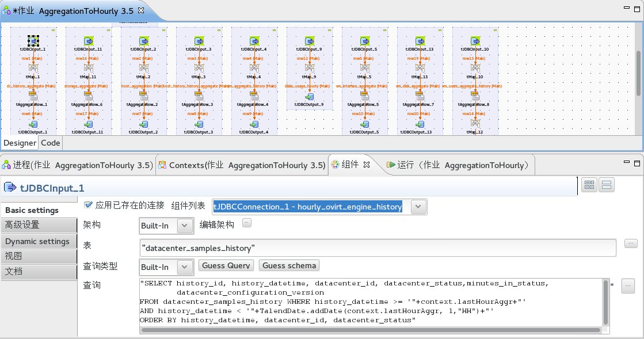Viewport: 644px width, 339px height.
Task: Select the tJDBCInput_13 input component
Action: [420, 41]
